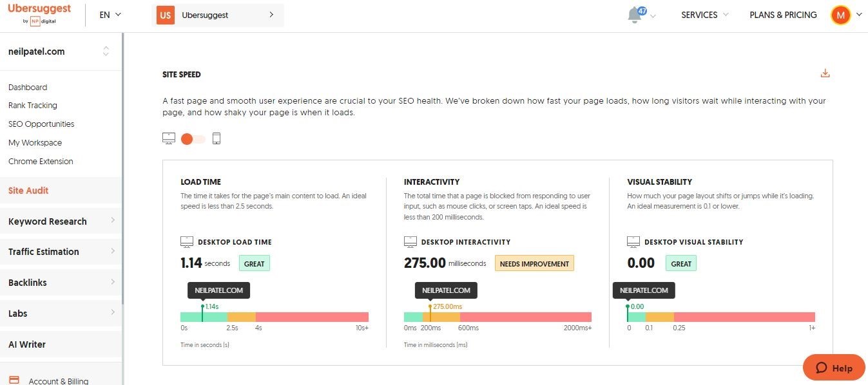Screen dimensions: 868x385
Task: Download the Site Speed report
Action: [x=825, y=73]
